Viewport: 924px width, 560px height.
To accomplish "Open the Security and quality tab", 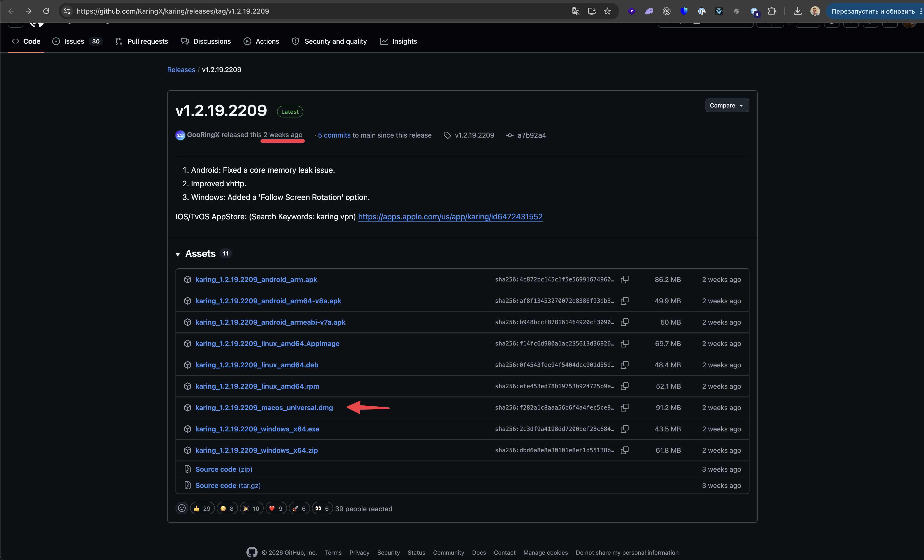I will tap(329, 41).
